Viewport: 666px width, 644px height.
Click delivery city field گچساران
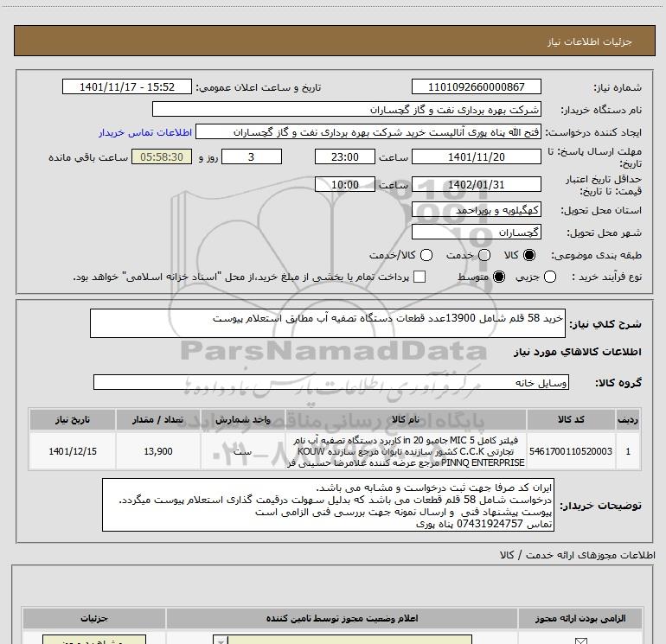coord(476,232)
